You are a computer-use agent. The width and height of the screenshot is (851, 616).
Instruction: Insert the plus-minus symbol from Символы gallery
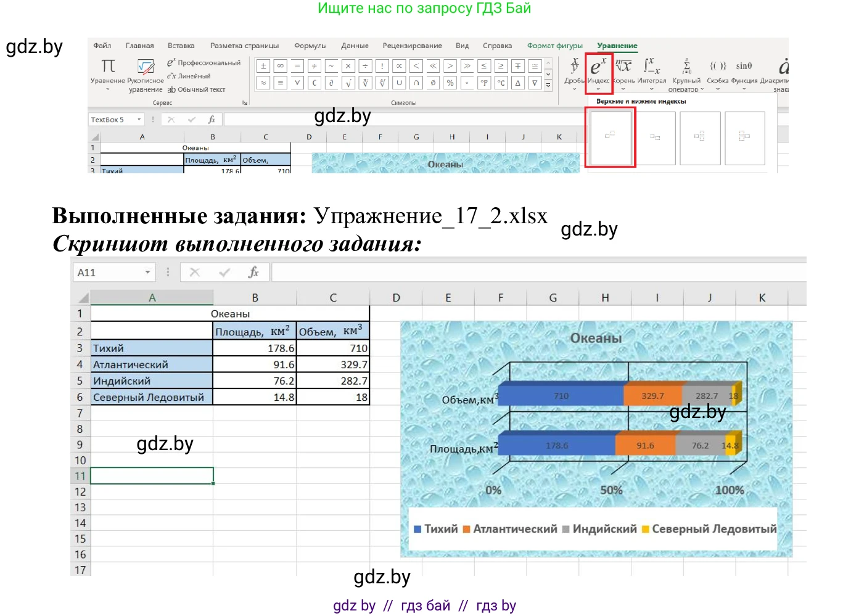(263, 65)
